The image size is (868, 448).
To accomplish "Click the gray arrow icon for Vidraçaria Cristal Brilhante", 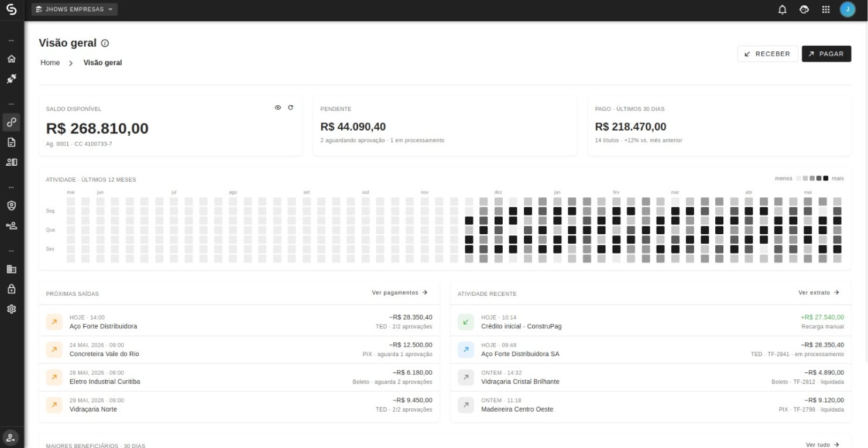I will (466, 377).
